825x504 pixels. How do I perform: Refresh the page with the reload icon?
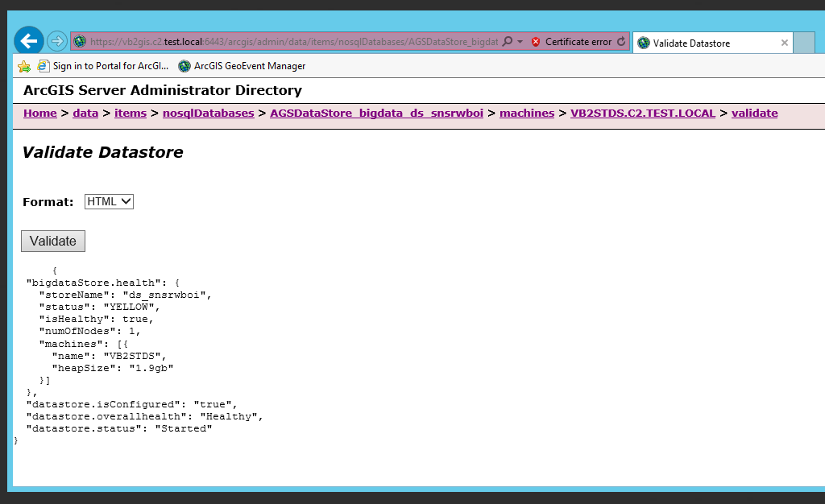tap(621, 42)
